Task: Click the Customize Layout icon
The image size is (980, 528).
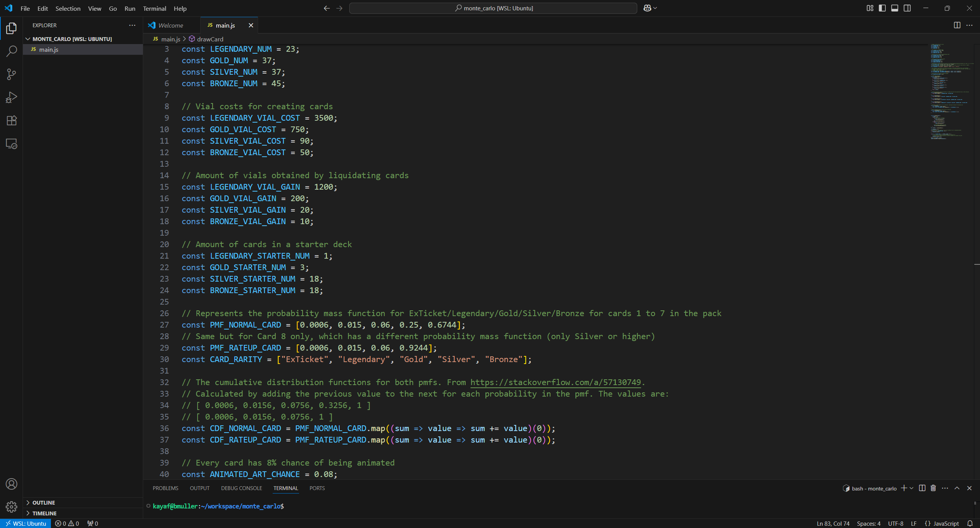Action: pos(870,8)
